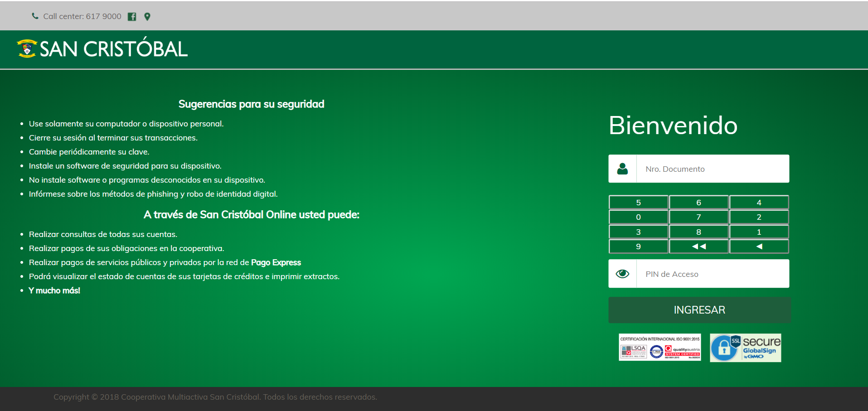The height and width of the screenshot is (411, 868).
Task: Open the Facebook page icon
Action: pos(132,17)
